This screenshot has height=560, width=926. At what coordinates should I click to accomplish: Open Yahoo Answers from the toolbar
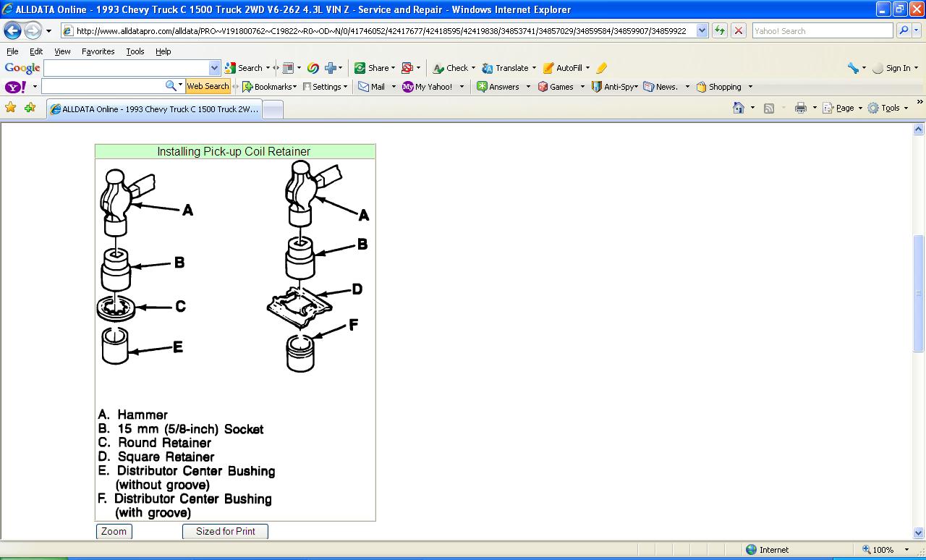498,87
